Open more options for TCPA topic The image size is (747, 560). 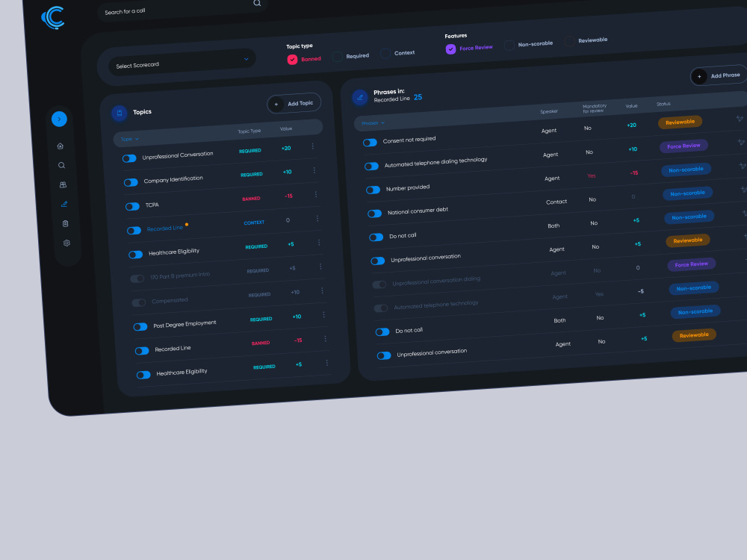[x=316, y=194]
